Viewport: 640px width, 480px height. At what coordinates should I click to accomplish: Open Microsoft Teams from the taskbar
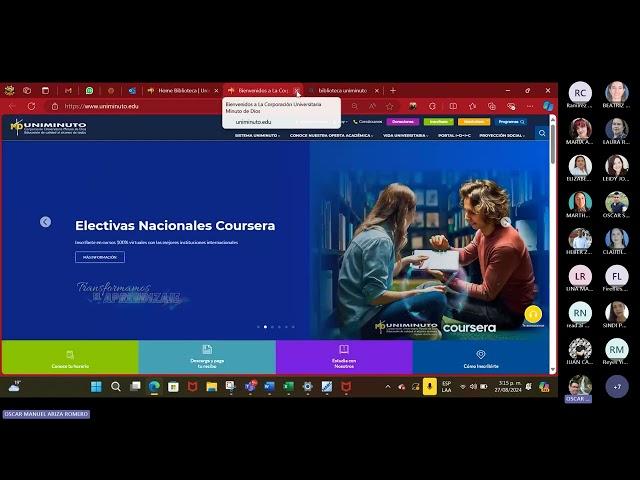point(250,387)
